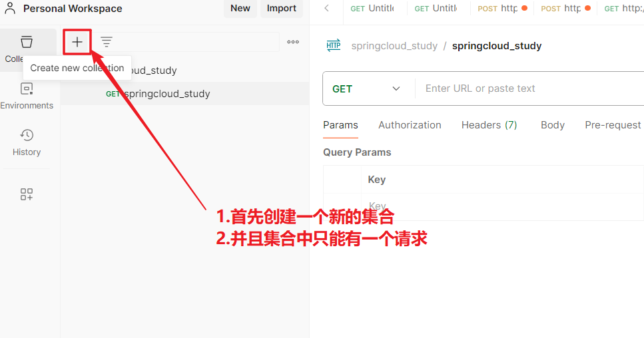This screenshot has width=644, height=338.
Task: Click the Import button
Action: (281, 9)
